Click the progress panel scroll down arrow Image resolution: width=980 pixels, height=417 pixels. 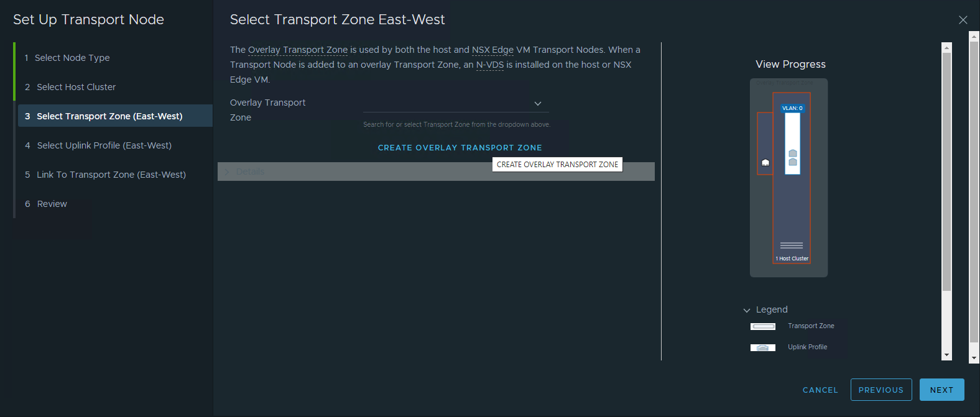coord(946,355)
